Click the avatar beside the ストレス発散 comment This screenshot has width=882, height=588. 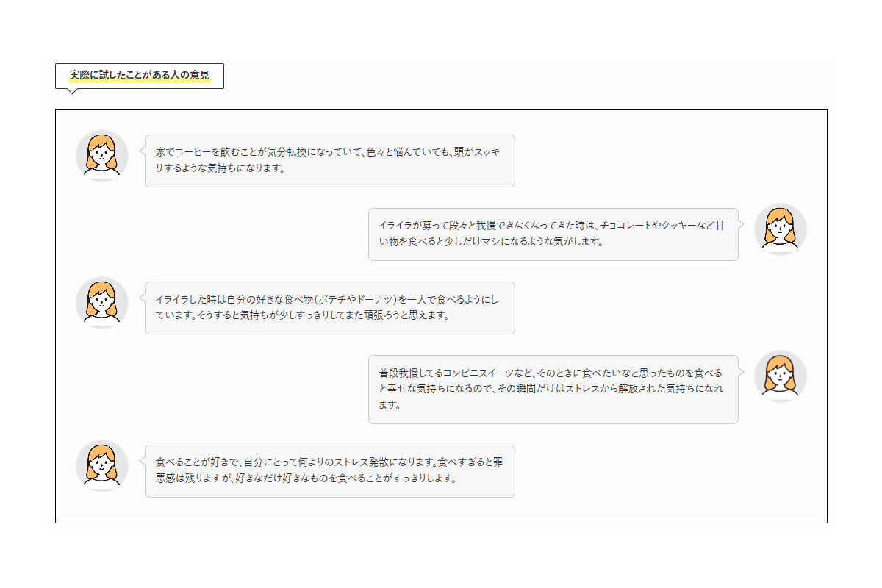click(x=102, y=466)
